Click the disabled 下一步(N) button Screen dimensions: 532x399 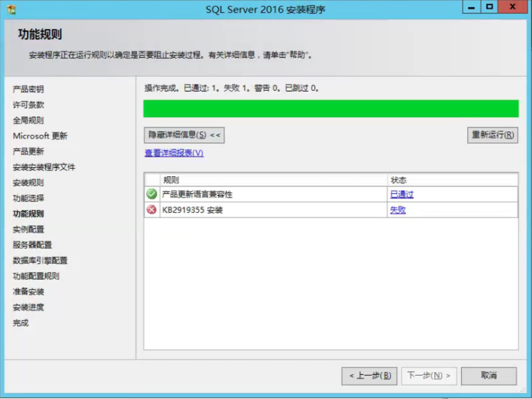(x=429, y=375)
